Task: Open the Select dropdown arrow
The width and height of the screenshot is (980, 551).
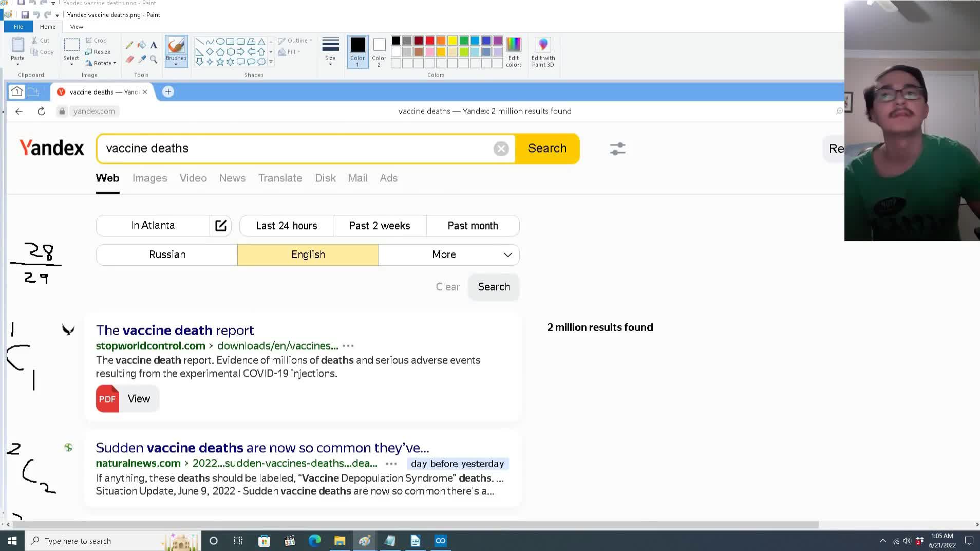Action: click(x=71, y=64)
